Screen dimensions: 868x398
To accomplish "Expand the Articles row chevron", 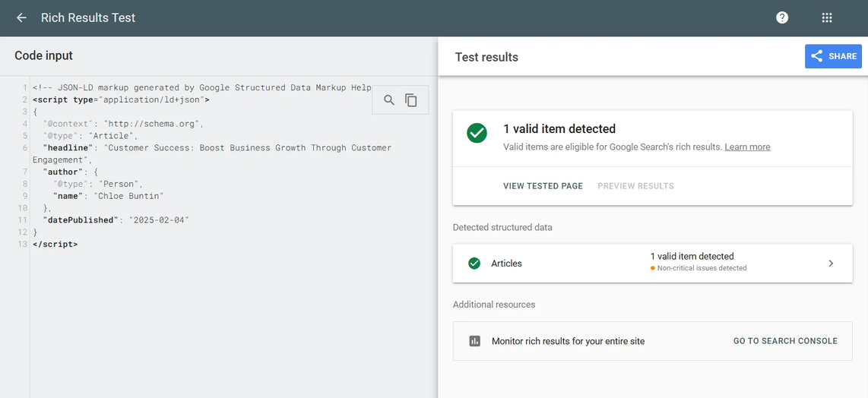I will click(x=830, y=264).
